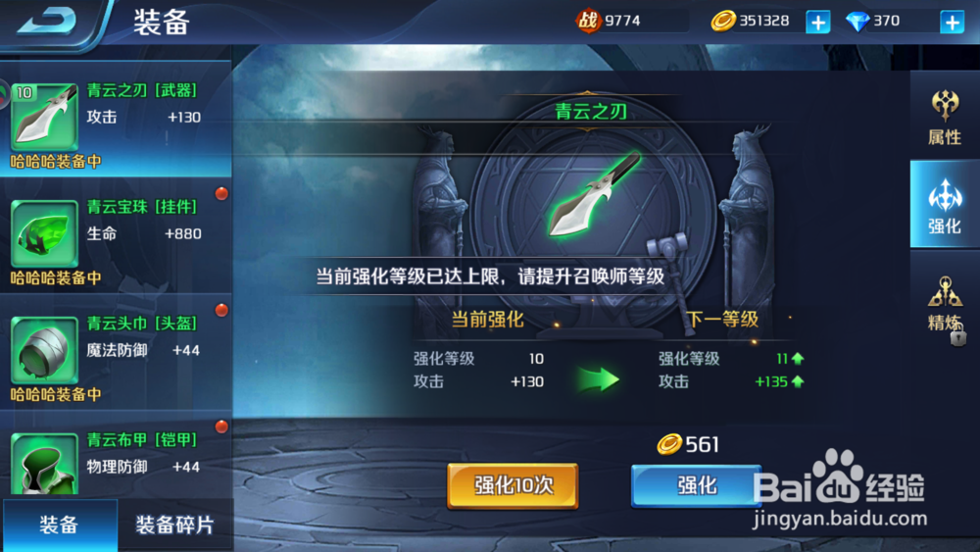
Task: Select 青云宝珠 accessory icon
Action: 44,233
